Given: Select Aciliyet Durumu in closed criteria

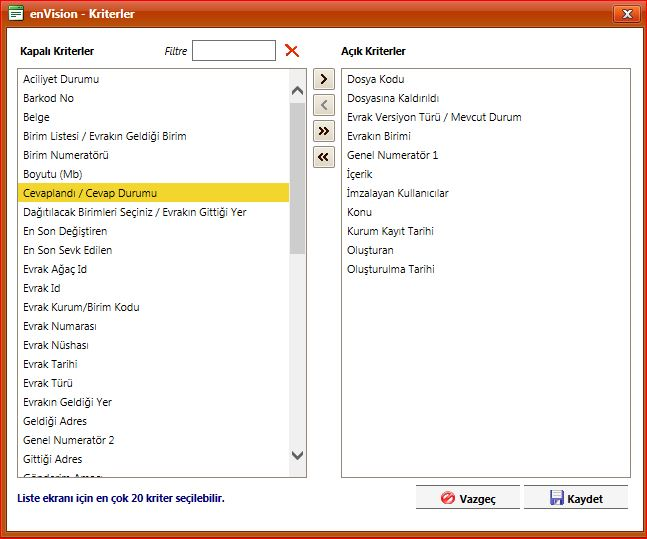Looking at the screenshot, I should click(x=153, y=79).
